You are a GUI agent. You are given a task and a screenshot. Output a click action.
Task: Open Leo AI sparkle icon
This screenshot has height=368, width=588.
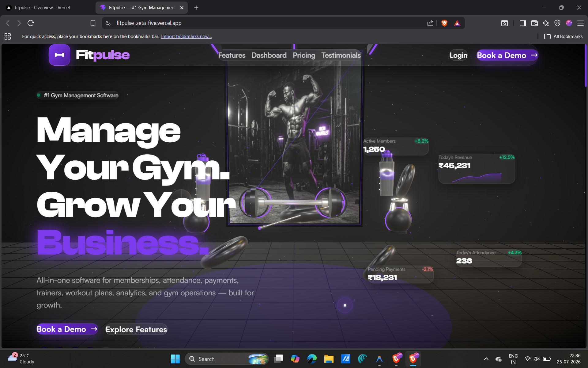click(x=546, y=23)
